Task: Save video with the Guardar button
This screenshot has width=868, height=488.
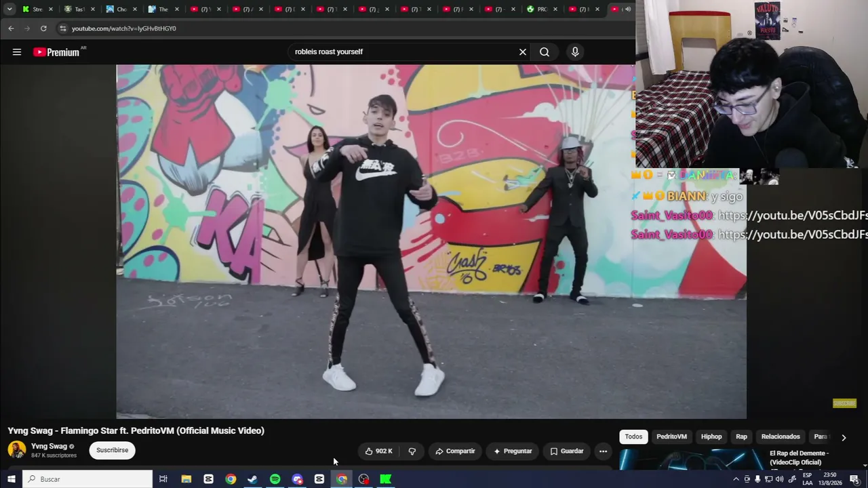Action: pos(566,451)
